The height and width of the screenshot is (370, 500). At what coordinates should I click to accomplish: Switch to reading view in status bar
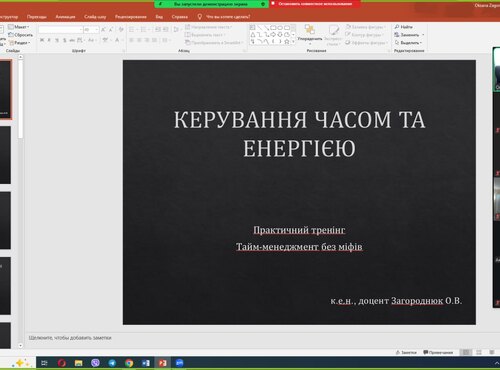(492, 352)
